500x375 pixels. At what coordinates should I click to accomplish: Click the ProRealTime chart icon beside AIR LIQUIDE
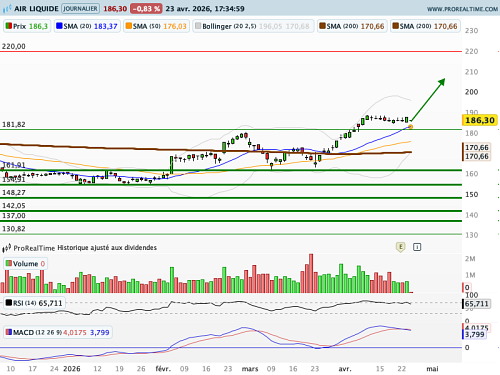pyautogui.click(x=7, y=9)
